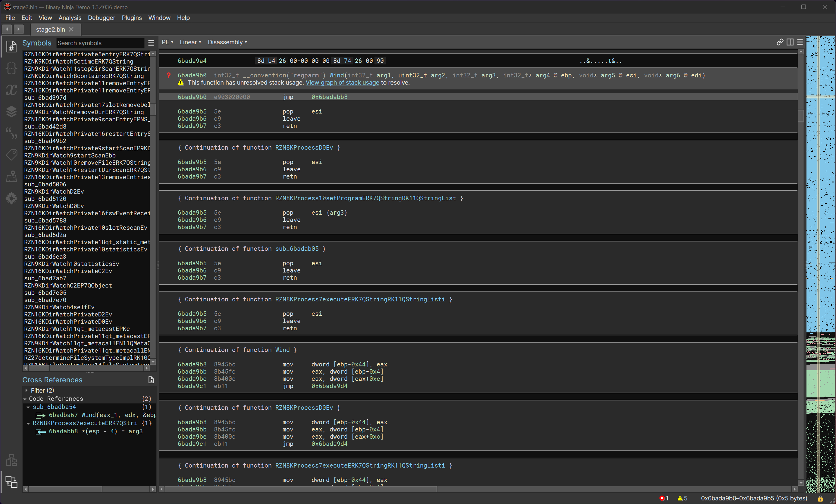Open the Memory Map sidebar icon

click(x=11, y=176)
